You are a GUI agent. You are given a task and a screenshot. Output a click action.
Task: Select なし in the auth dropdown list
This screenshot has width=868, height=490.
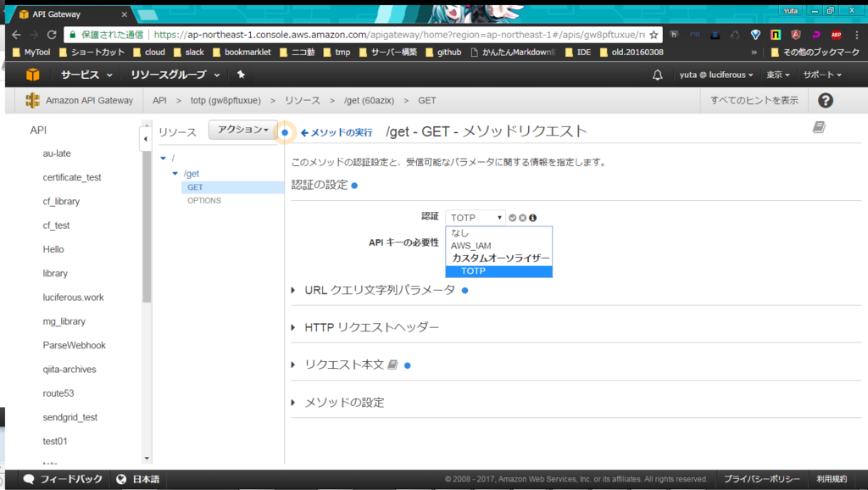pyautogui.click(x=498, y=233)
